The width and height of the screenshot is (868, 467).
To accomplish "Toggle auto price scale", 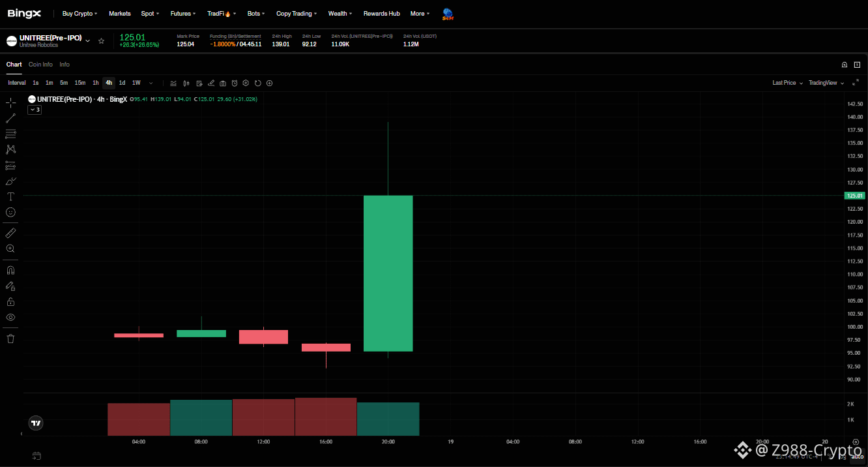I will [857, 457].
